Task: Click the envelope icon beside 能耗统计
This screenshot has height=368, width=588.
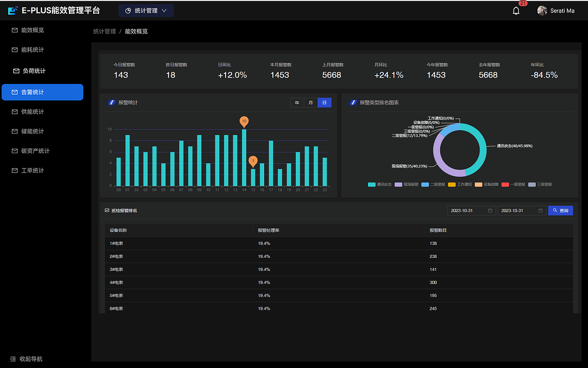Action: (15, 50)
